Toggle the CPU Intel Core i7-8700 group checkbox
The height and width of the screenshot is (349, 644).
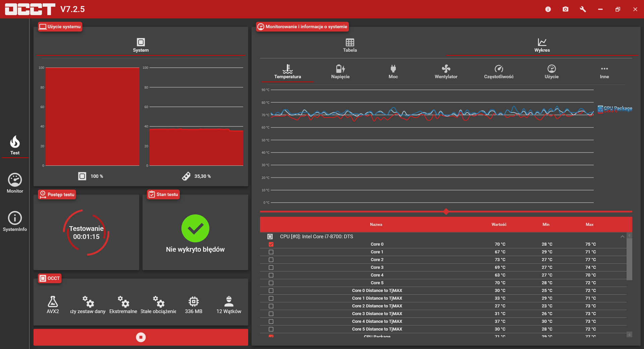pos(270,237)
